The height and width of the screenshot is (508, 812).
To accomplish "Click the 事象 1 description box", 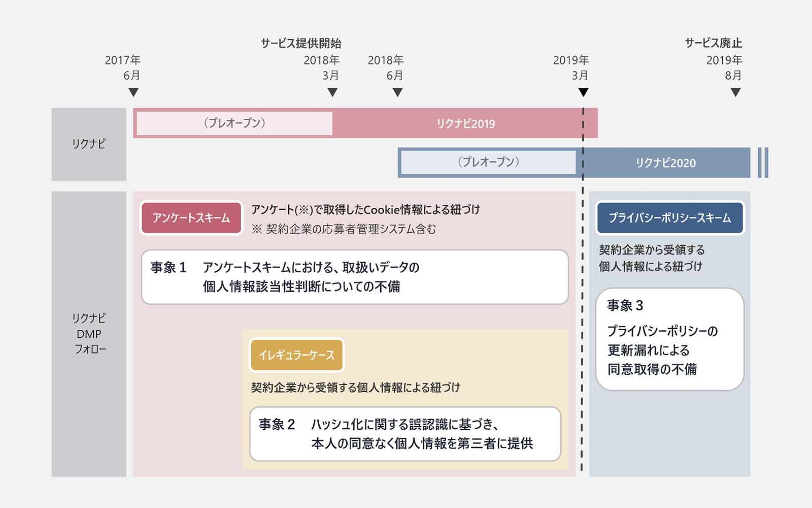I will pos(355,277).
